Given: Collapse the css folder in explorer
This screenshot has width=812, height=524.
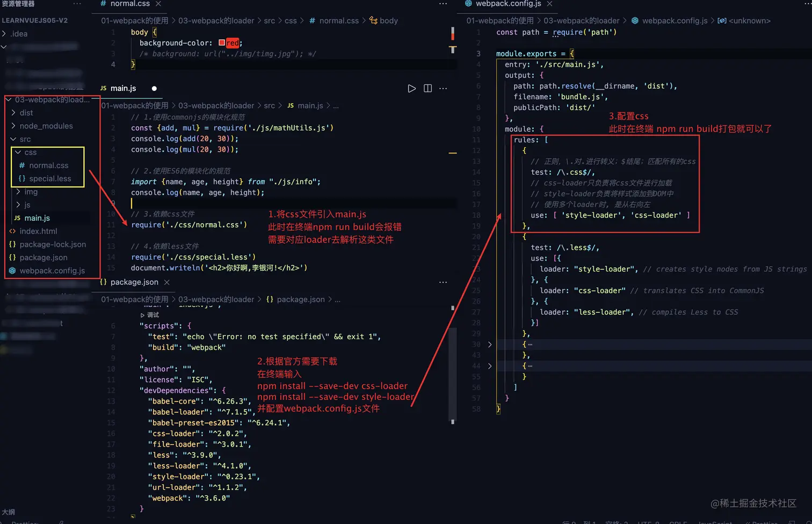Looking at the screenshot, I should pyautogui.click(x=18, y=152).
